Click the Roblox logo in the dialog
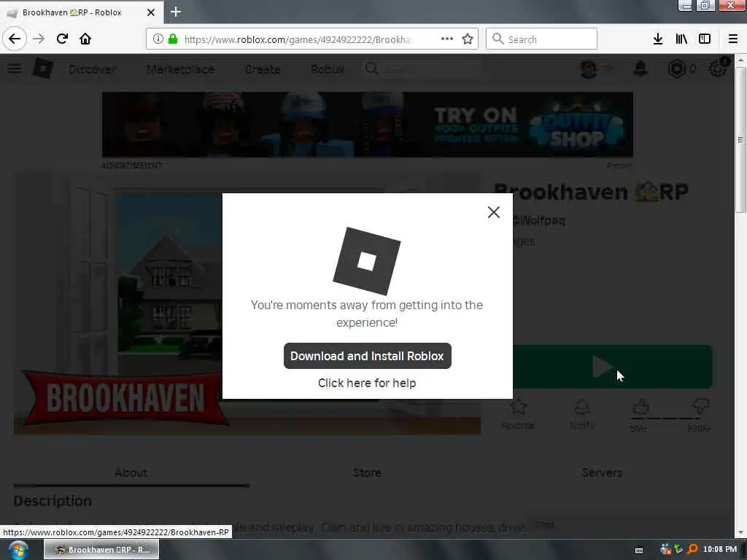The width and height of the screenshot is (747, 560). click(x=366, y=262)
